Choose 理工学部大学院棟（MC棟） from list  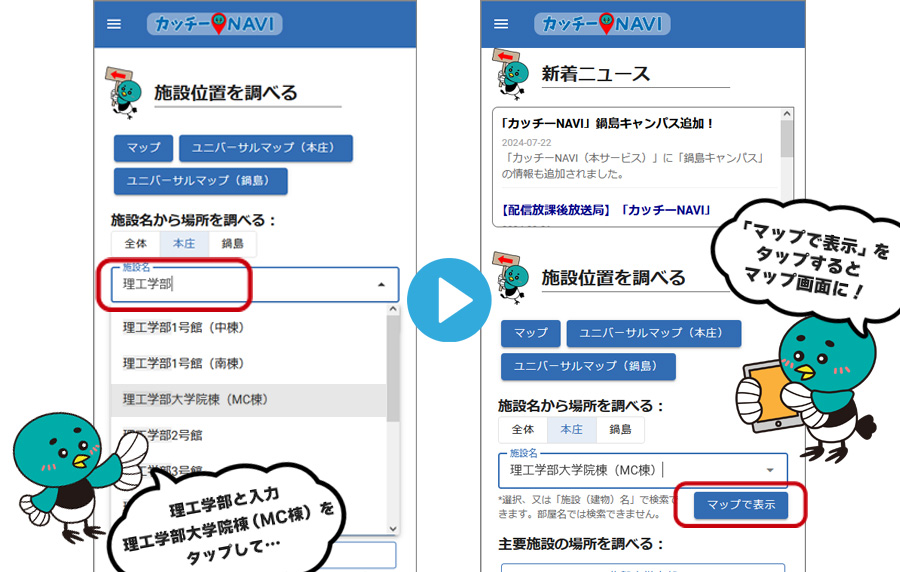click(x=249, y=399)
